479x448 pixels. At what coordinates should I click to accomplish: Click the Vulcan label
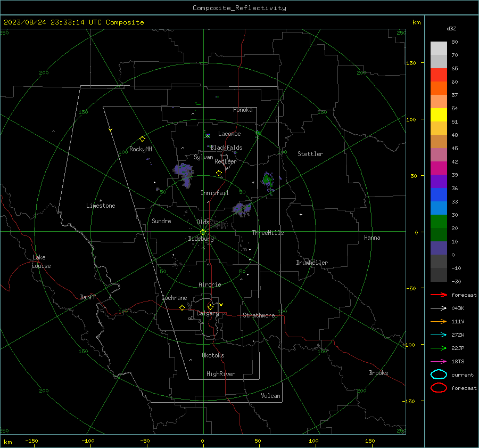[271, 396]
